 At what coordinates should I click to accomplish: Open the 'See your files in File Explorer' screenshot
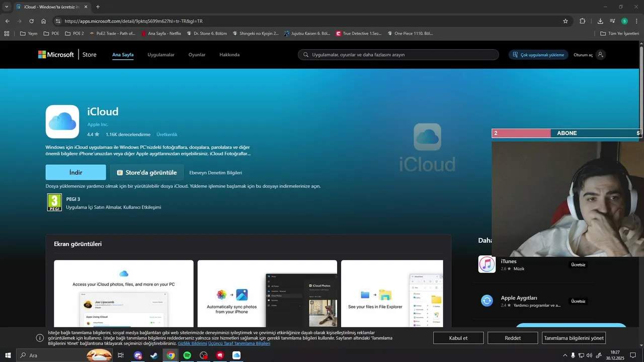pos(392,294)
